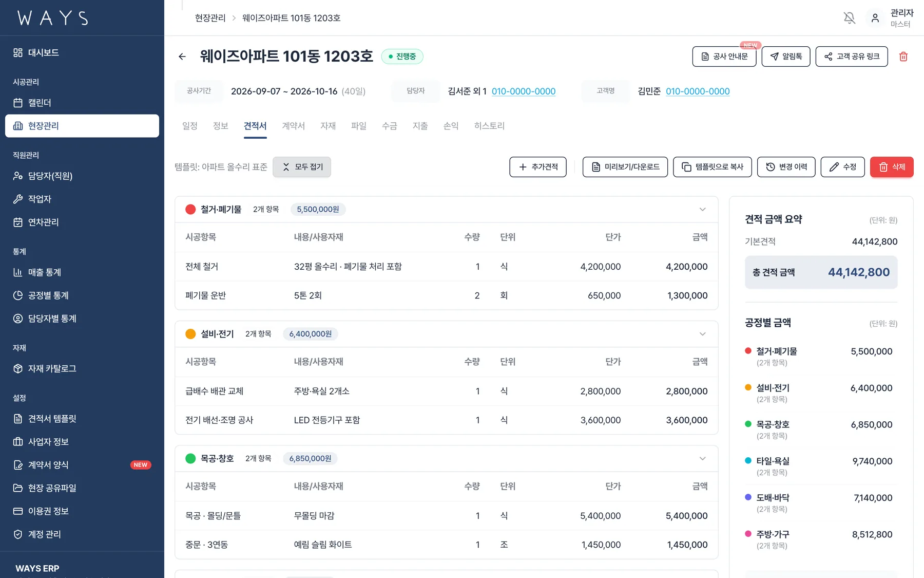Collapse the 설비·전기 section
Viewport: 924px width, 578px height.
tap(703, 334)
